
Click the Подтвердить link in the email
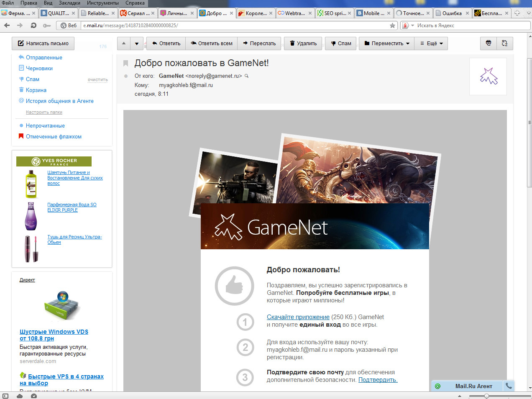pos(378,380)
